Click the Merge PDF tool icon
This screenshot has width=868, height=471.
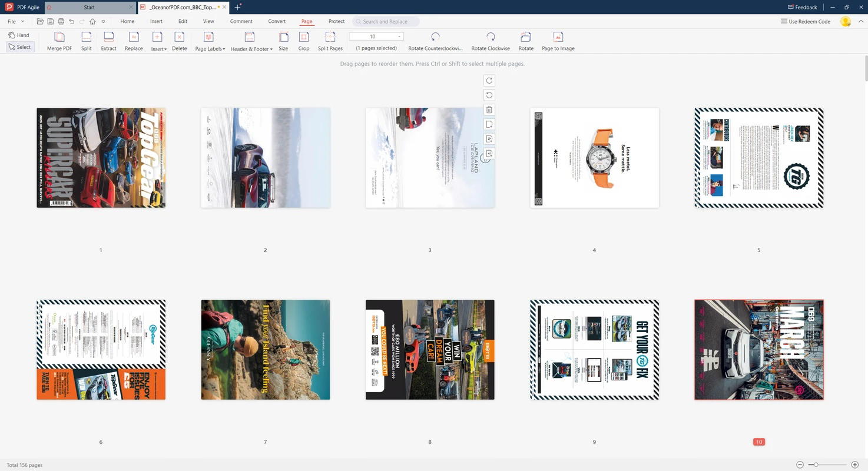[59, 37]
